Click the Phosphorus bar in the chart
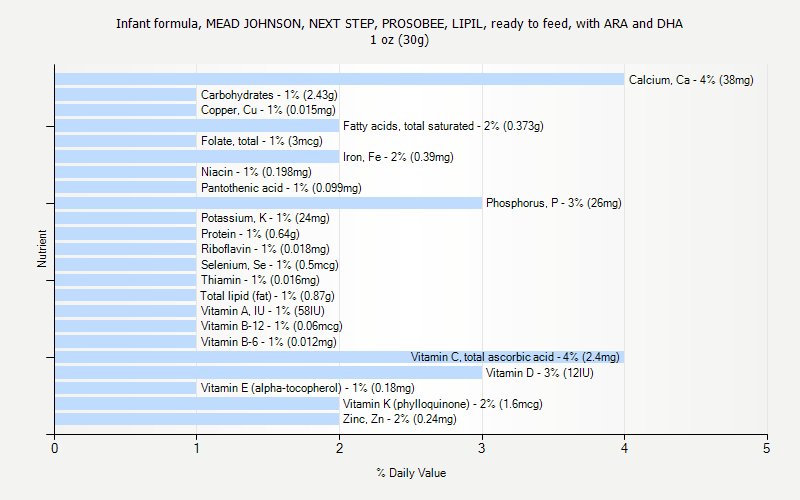This screenshot has width=800, height=500. pos(268,203)
